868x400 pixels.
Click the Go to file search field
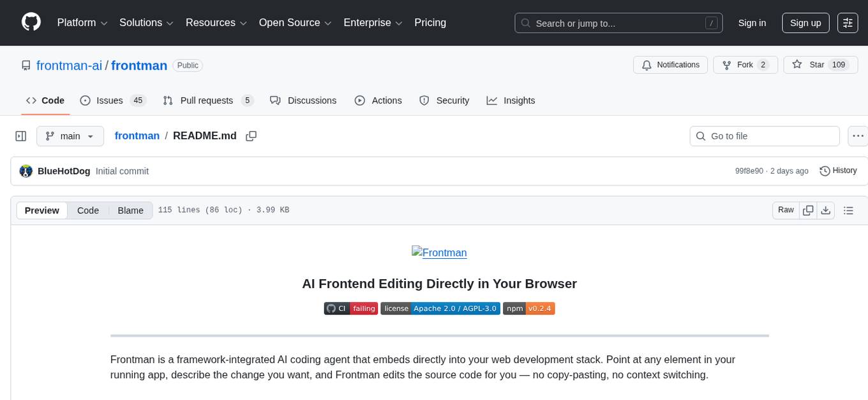(x=764, y=136)
